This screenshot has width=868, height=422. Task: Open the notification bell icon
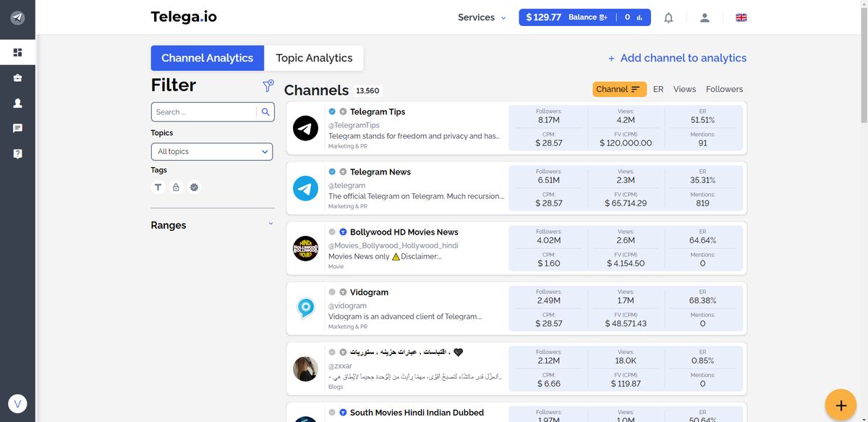pyautogui.click(x=668, y=17)
